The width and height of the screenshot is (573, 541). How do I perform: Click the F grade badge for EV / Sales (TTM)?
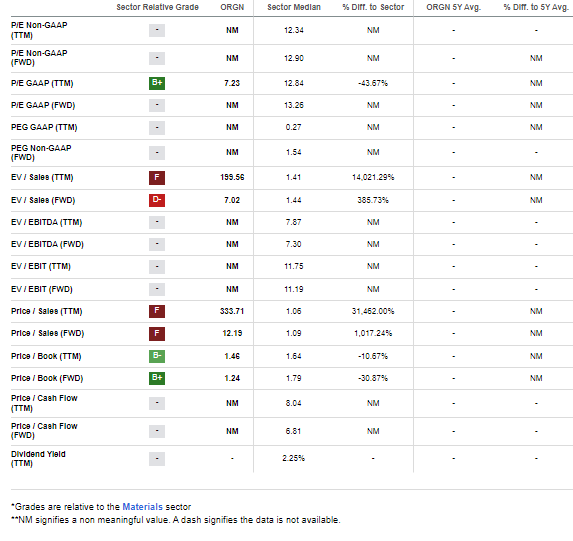tap(157, 177)
